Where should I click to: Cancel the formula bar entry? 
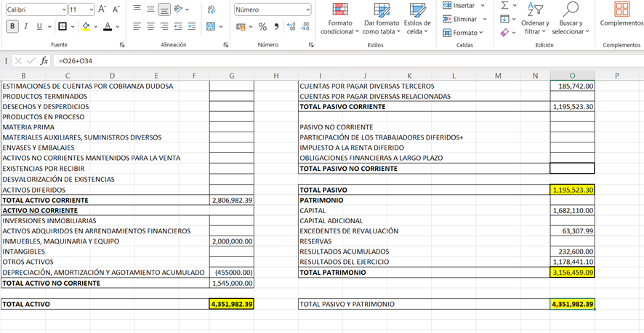(x=18, y=61)
